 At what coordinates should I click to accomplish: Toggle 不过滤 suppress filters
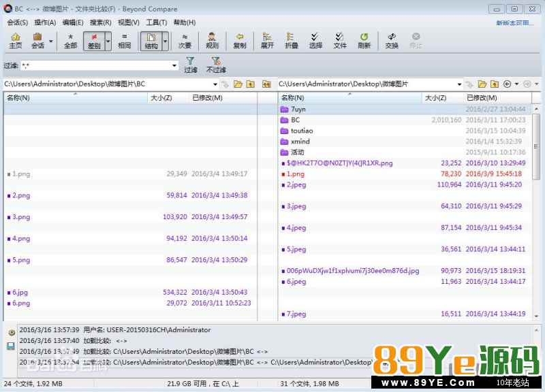click(x=216, y=65)
